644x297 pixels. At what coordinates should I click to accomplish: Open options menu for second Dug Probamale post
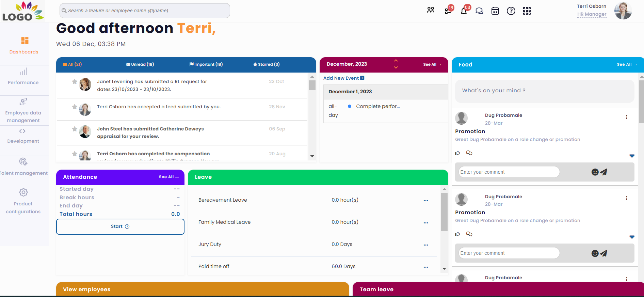click(627, 198)
